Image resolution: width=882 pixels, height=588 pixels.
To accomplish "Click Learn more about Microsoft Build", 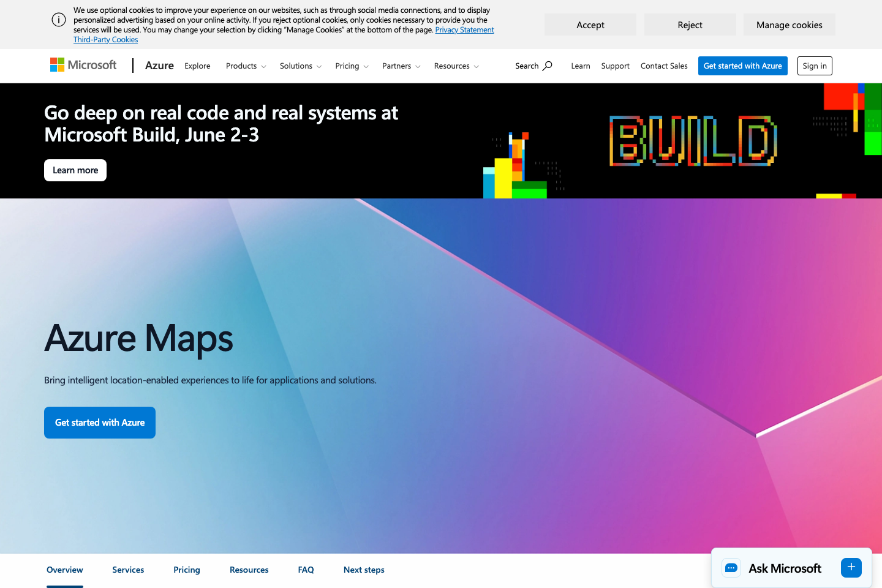I will tap(75, 170).
